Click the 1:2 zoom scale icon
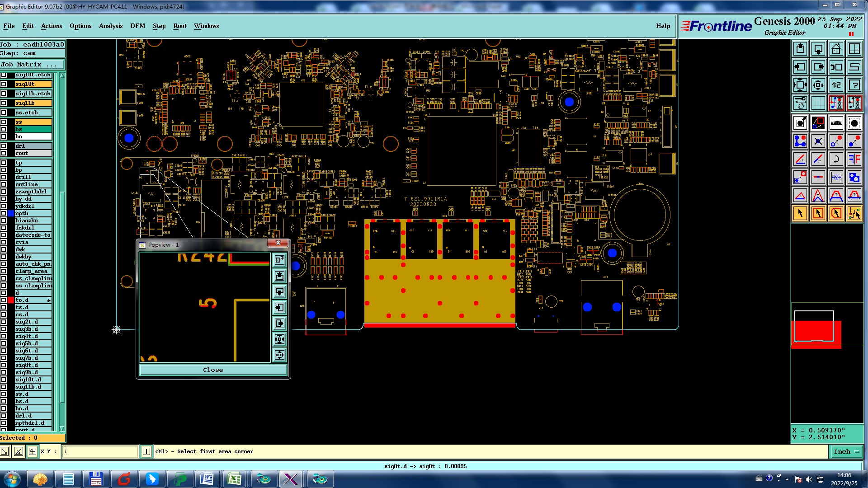Viewport: 868px width, 488px height. pos(836,85)
